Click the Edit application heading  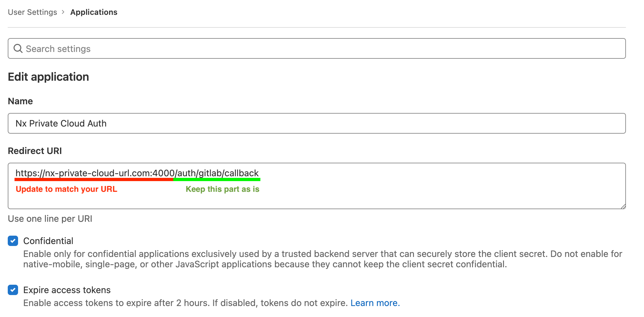tap(48, 77)
